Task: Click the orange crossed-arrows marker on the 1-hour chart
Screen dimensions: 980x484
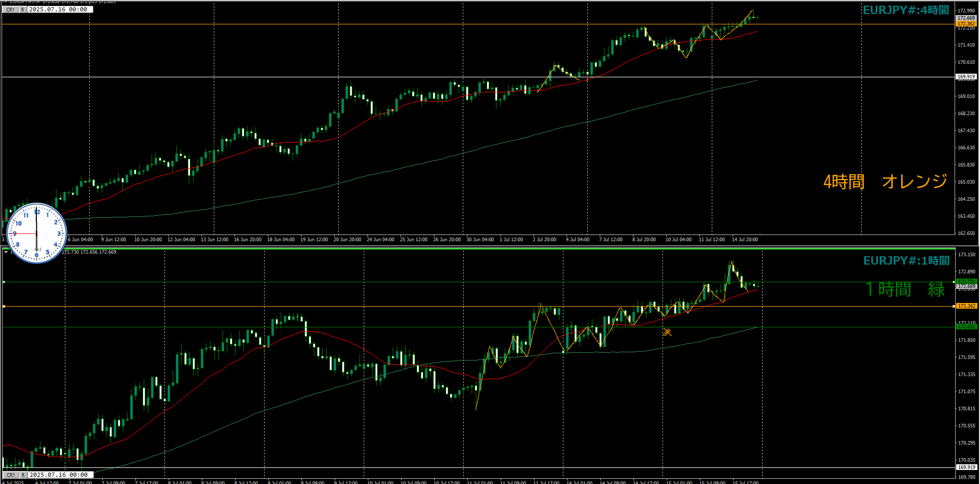Action: pos(667,332)
